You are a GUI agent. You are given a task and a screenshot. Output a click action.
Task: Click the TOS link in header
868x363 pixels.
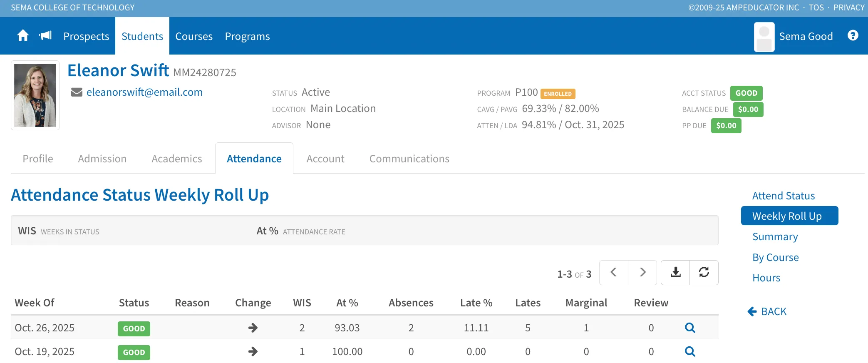click(x=816, y=7)
